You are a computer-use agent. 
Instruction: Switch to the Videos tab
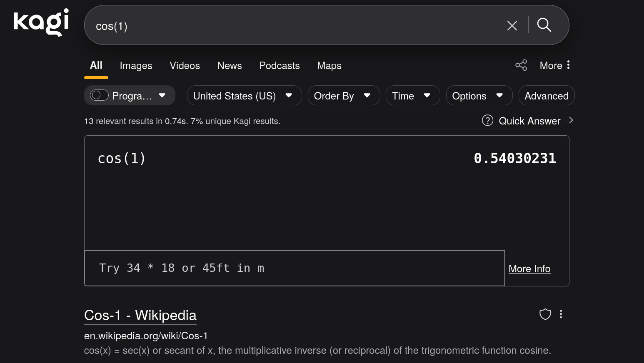click(x=185, y=66)
